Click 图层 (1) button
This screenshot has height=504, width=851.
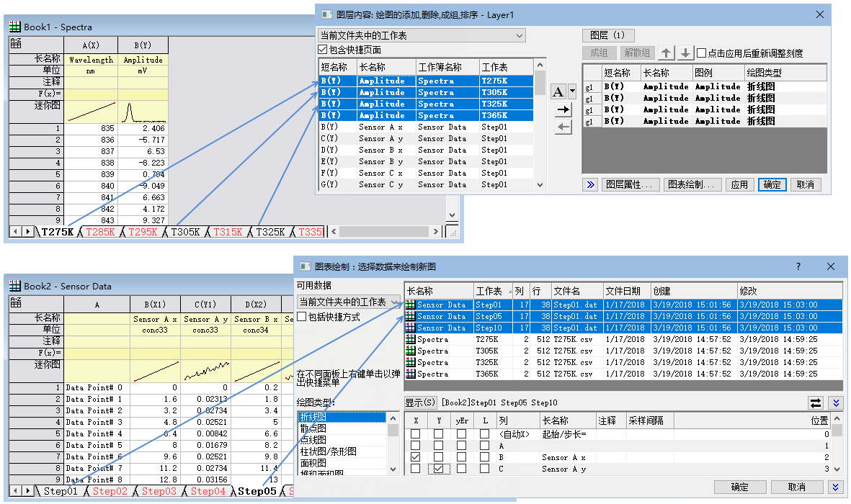(x=607, y=35)
